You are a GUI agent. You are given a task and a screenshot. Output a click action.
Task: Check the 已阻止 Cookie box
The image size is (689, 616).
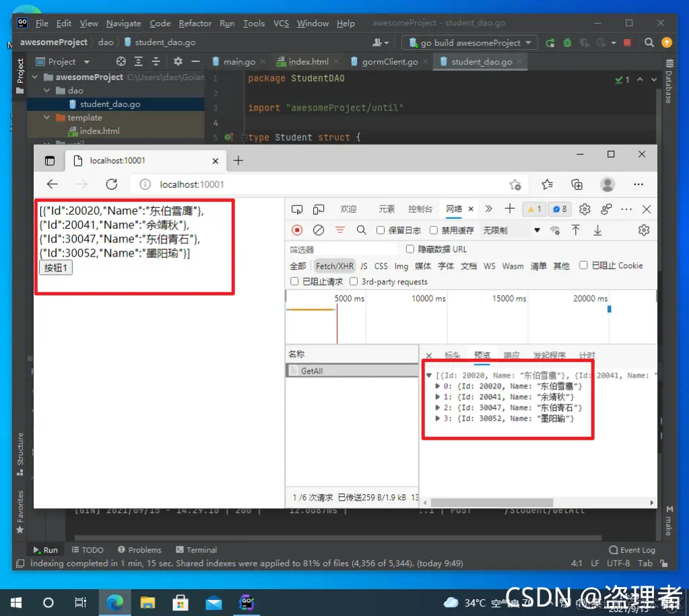click(583, 265)
